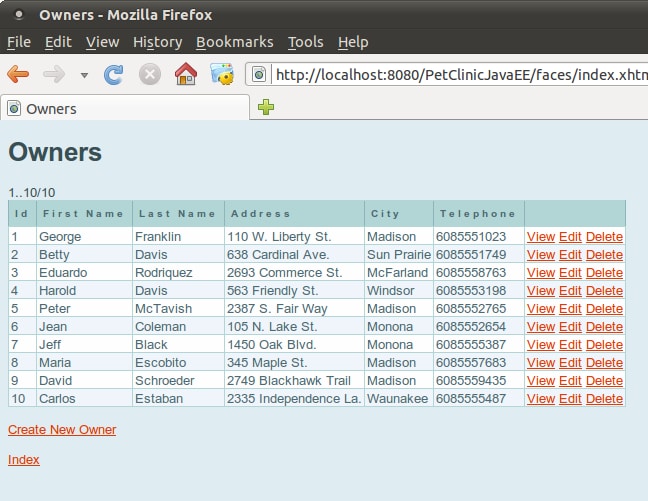648x501 pixels.
Task: Edit owner Peter McTavish
Action: 570,309
